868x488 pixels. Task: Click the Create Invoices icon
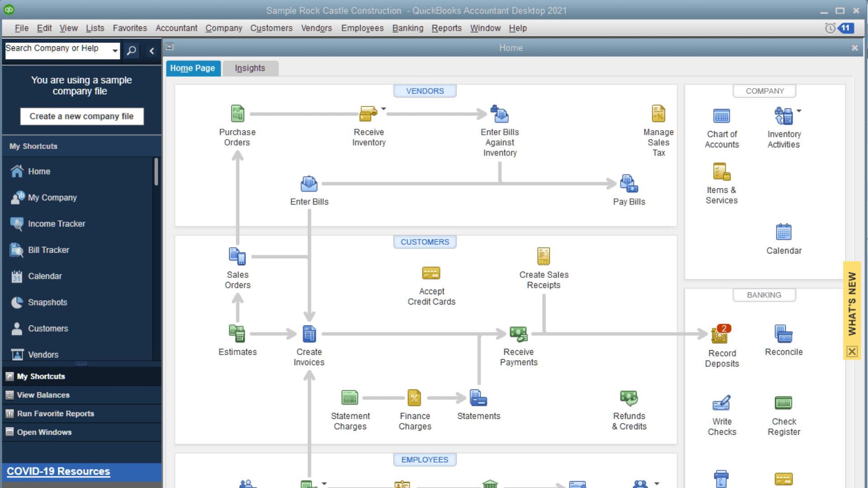tap(309, 334)
